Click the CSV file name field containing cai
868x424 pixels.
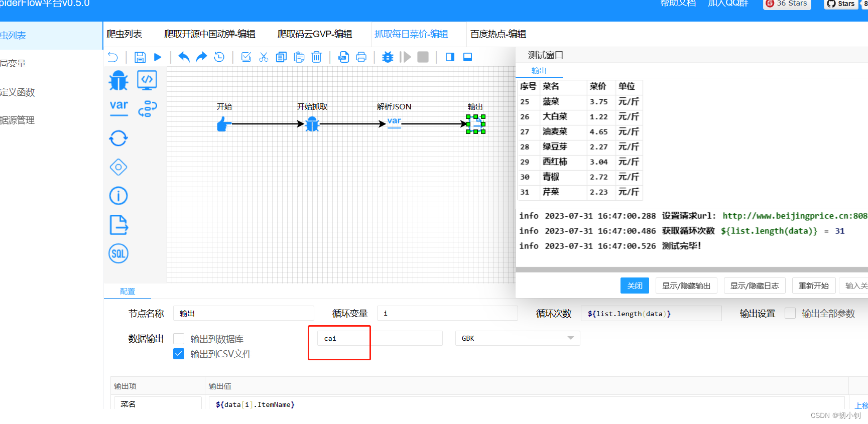click(x=380, y=338)
